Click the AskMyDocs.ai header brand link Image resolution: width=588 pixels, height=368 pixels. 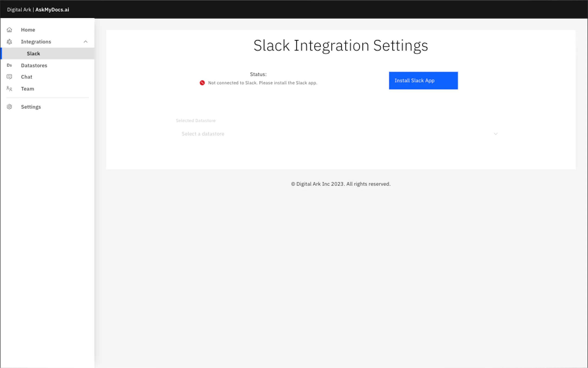tap(52, 10)
